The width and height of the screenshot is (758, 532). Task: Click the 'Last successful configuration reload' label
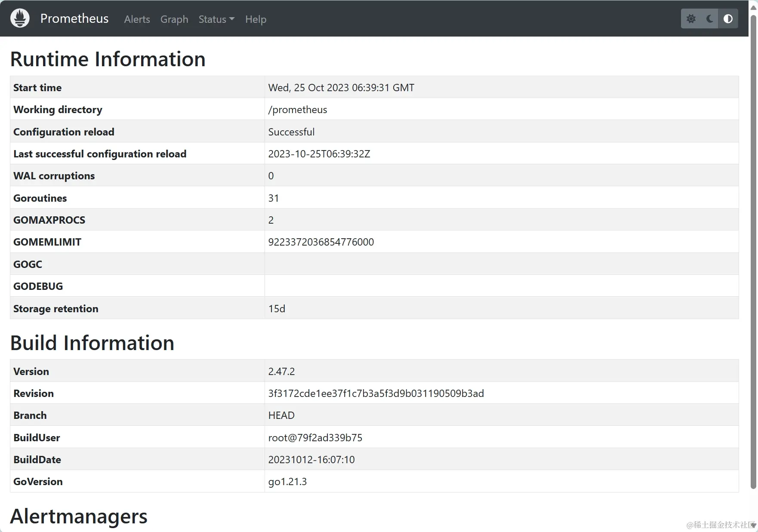click(100, 154)
